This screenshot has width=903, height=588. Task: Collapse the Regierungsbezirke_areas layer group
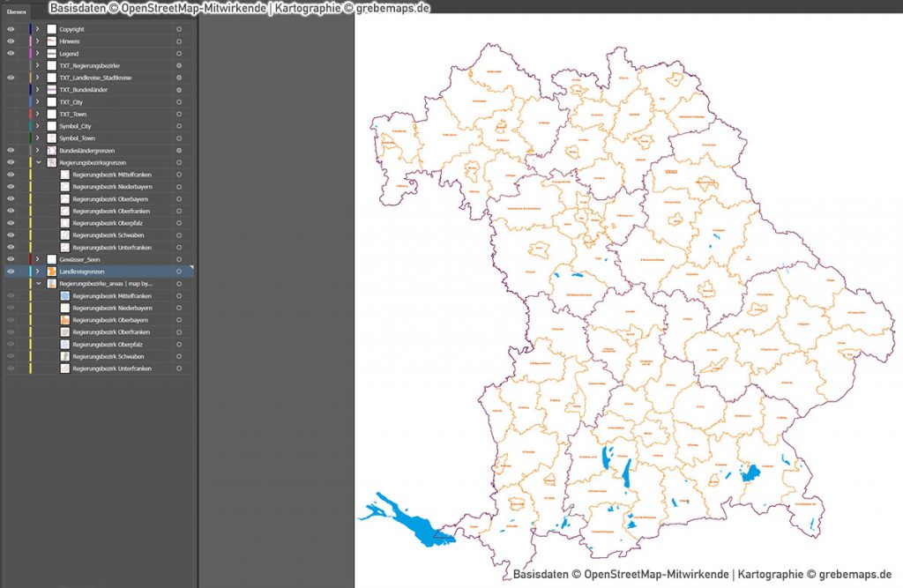[x=38, y=283]
